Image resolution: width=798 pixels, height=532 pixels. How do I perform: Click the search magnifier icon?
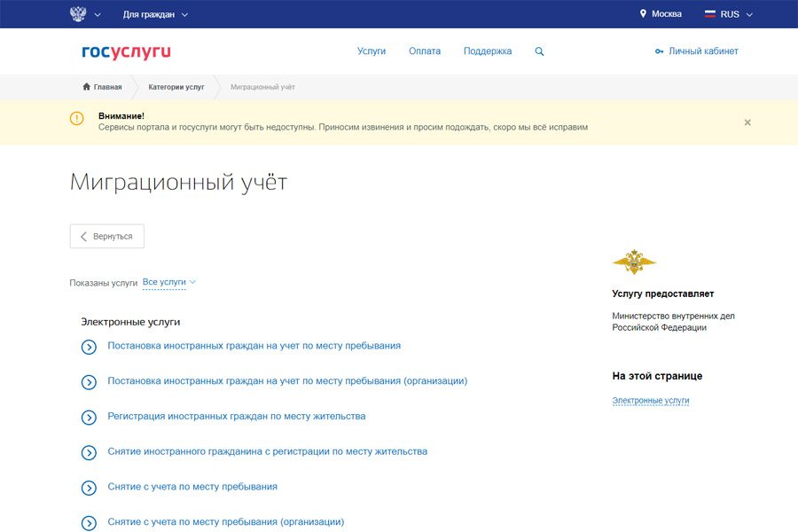pos(539,51)
